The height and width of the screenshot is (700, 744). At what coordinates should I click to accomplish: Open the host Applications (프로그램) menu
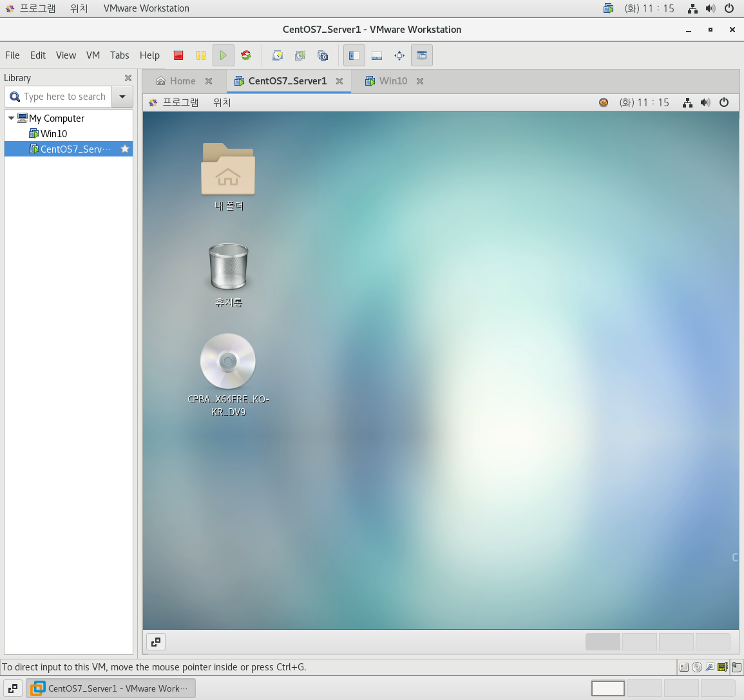point(30,8)
